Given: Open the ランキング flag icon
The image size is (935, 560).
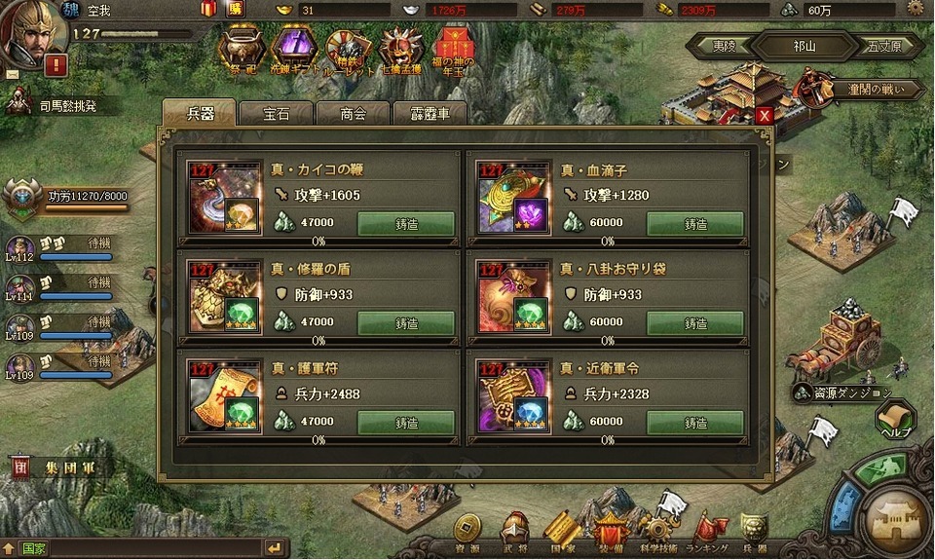Looking at the screenshot, I should (x=708, y=532).
